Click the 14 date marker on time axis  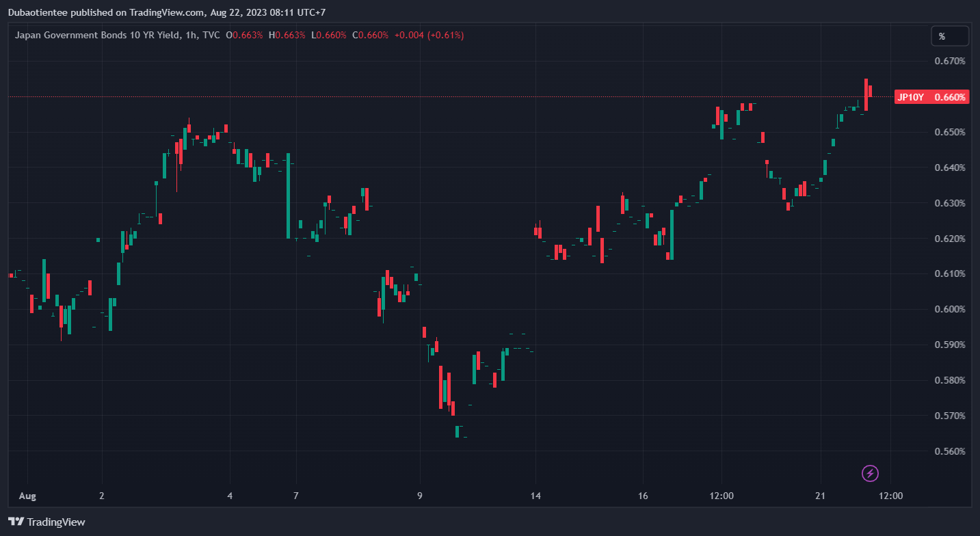[535, 496]
